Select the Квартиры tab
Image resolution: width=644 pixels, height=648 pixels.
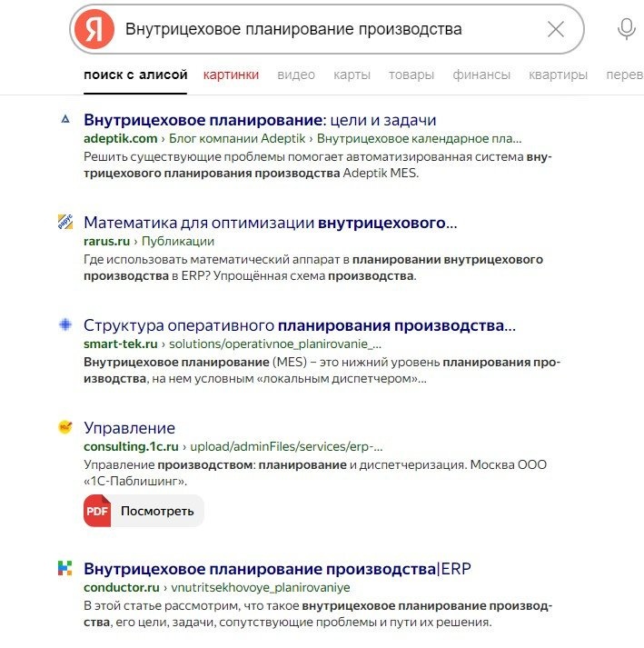(x=558, y=75)
